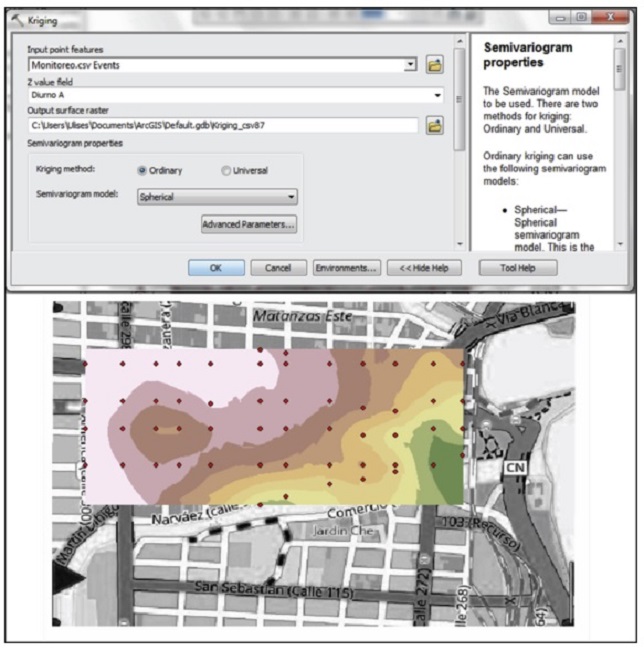Open folder browser for output surface raster
644x650 pixels.
435,126
